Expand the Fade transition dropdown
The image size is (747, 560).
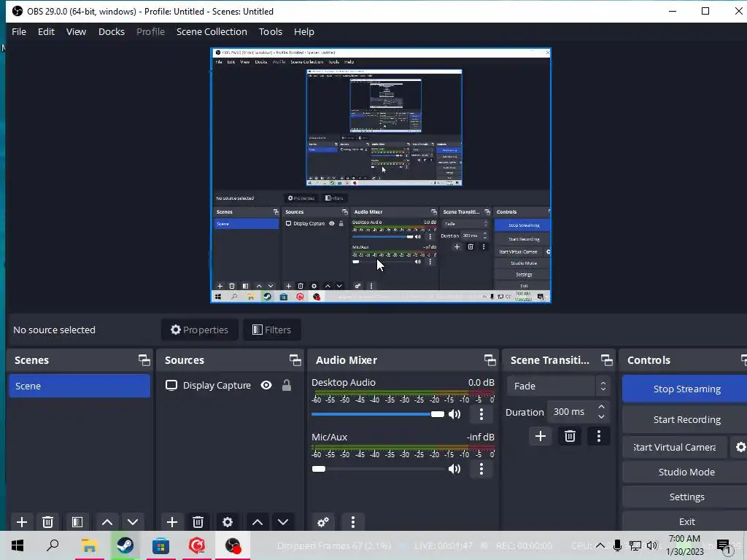(558, 386)
